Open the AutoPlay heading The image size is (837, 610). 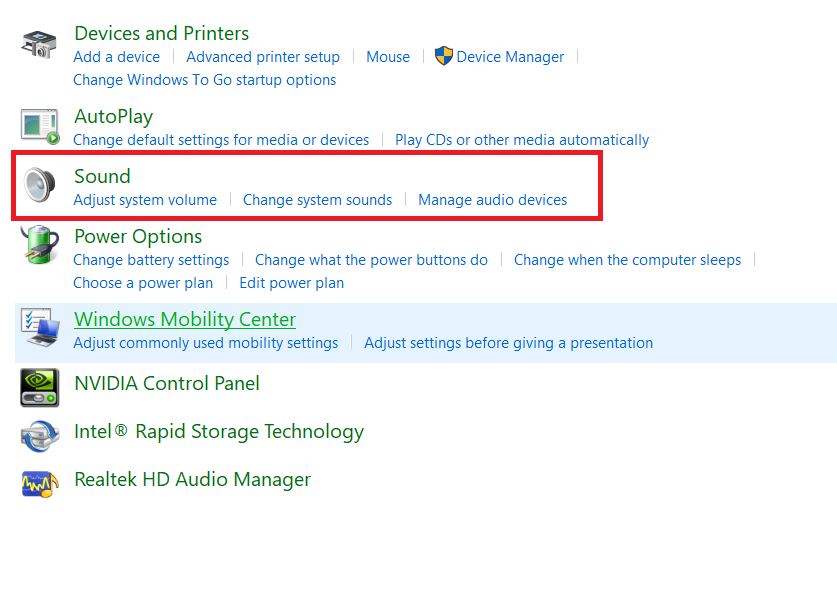coord(114,116)
